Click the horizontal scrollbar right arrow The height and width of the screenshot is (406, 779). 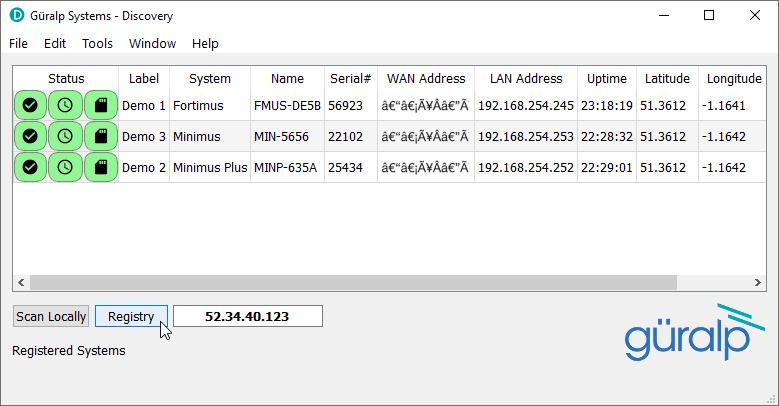coord(758,282)
